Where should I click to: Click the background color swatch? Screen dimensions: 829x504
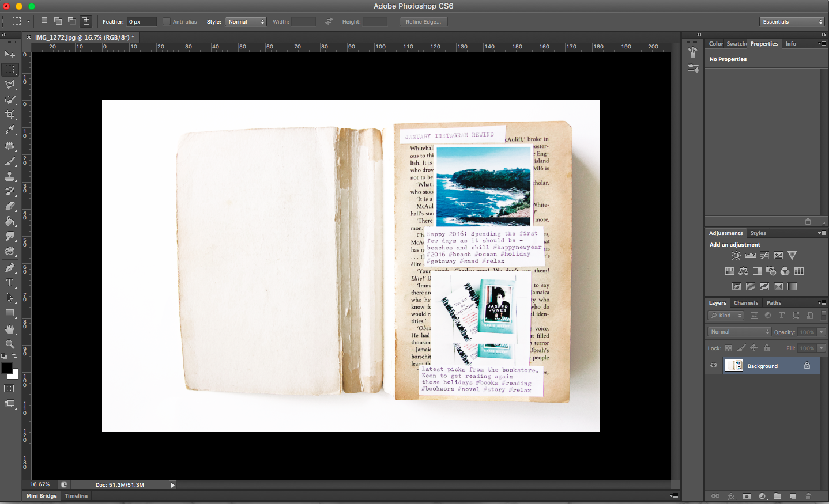(x=15, y=375)
